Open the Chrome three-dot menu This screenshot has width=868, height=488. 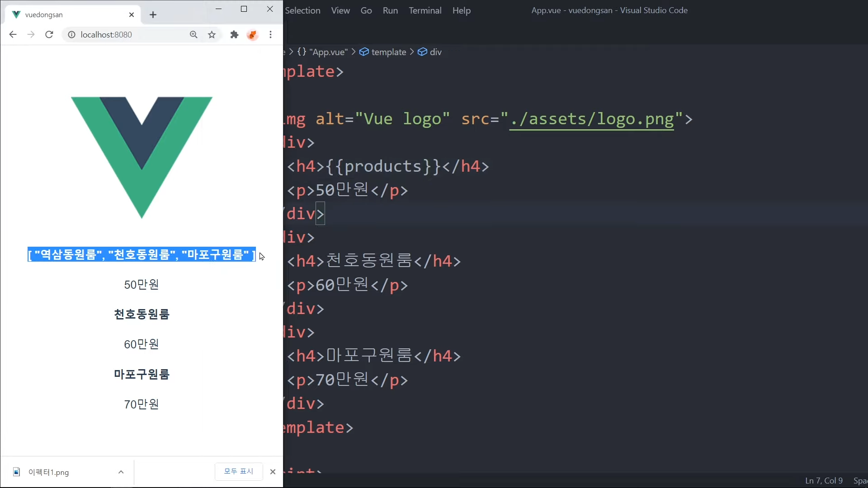(270, 35)
